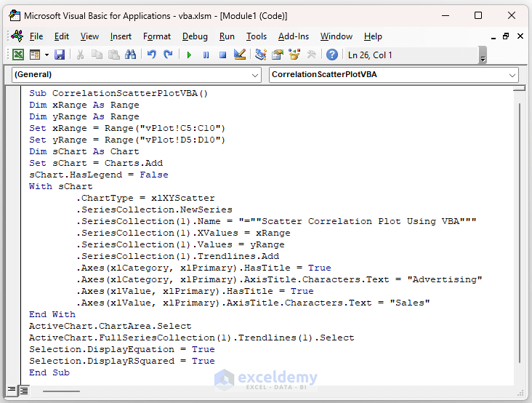This screenshot has height=403, width=532.
Task: Open the Tools menu
Action: pyautogui.click(x=257, y=36)
